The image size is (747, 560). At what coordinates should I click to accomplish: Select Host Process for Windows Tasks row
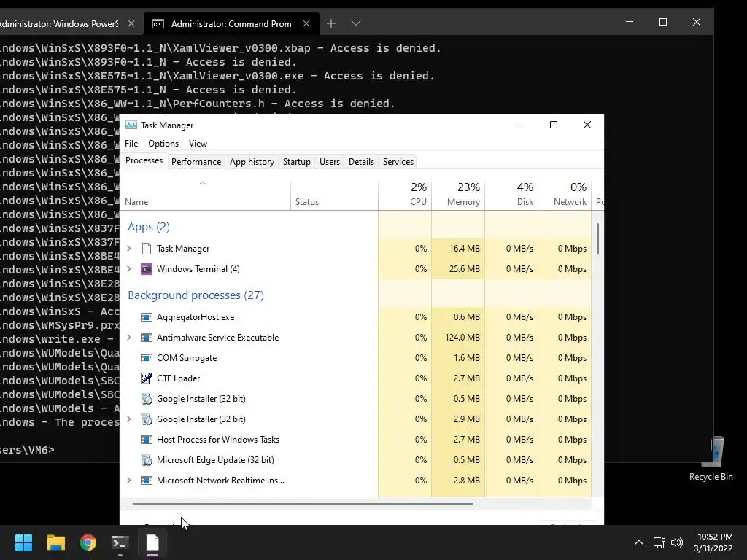pos(356,440)
